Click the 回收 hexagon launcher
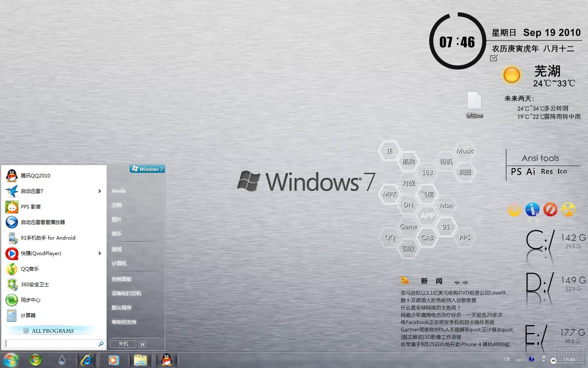Image resolution: width=588 pixels, height=368 pixels. (408, 248)
